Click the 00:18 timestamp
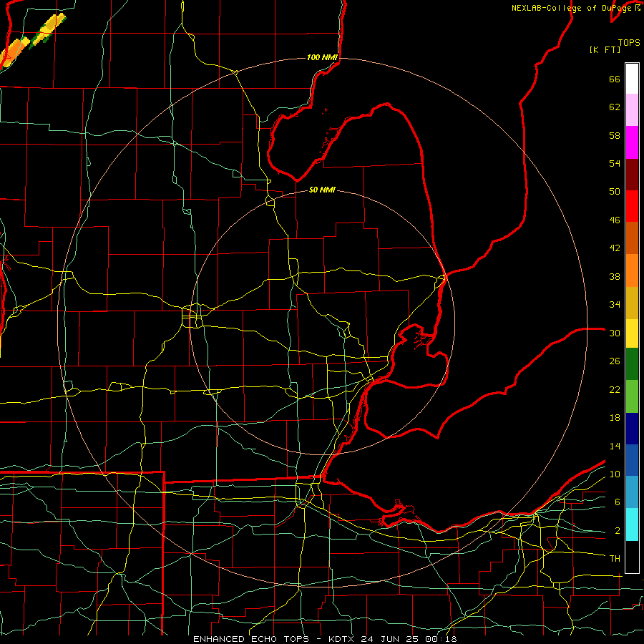Screen dimensions: 644x644 point(441,639)
